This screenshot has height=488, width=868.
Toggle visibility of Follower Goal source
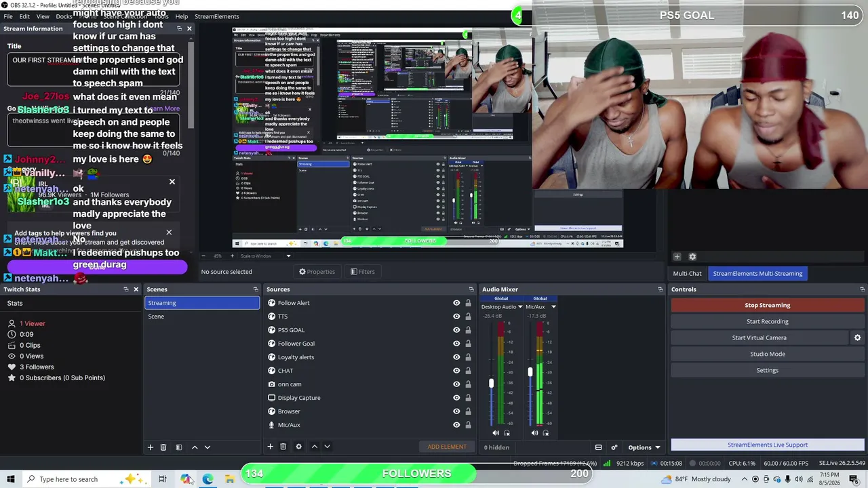click(x=456, y=344)
